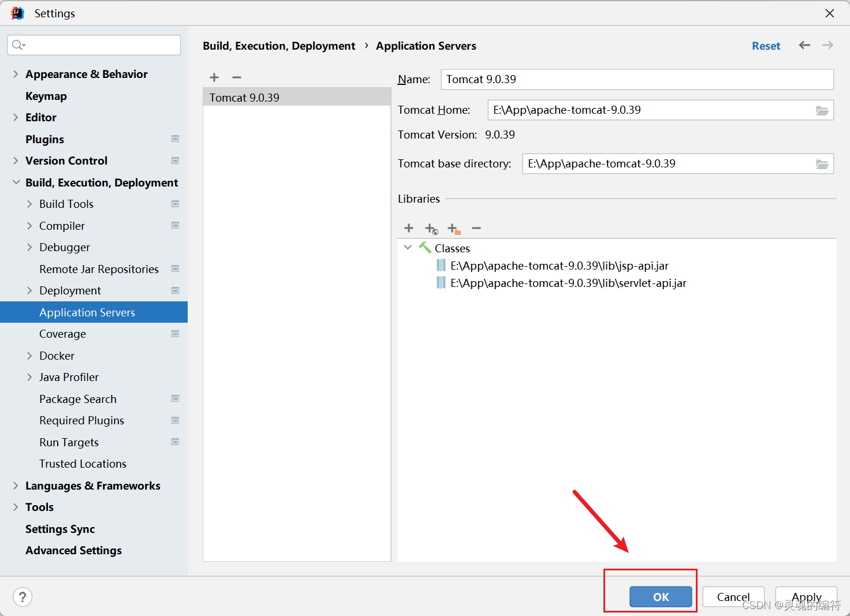Expand the Tools settings group

click(16, 507)
